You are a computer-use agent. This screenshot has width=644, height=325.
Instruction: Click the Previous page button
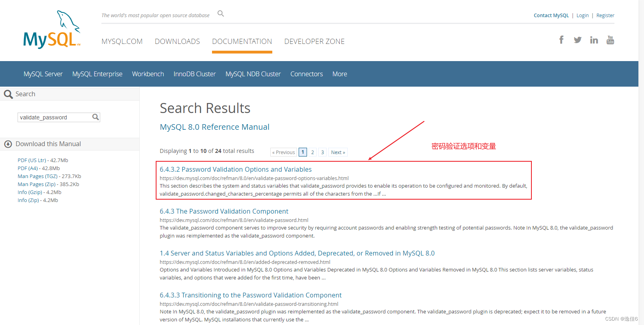tap(283, 152)
